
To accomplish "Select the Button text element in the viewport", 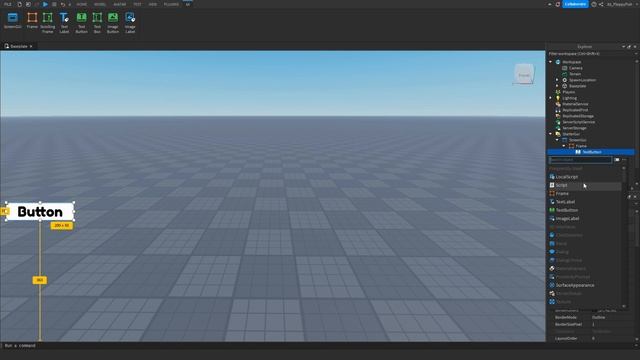I will tap(40, 212).
